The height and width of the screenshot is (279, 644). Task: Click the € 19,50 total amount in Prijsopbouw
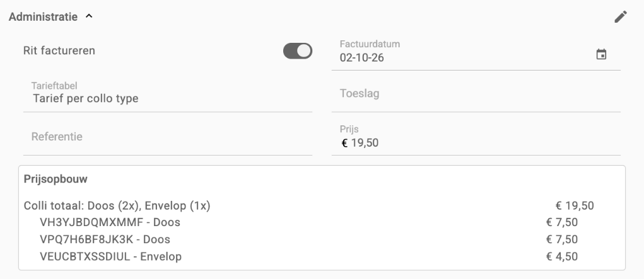click(x=575, y=205)
